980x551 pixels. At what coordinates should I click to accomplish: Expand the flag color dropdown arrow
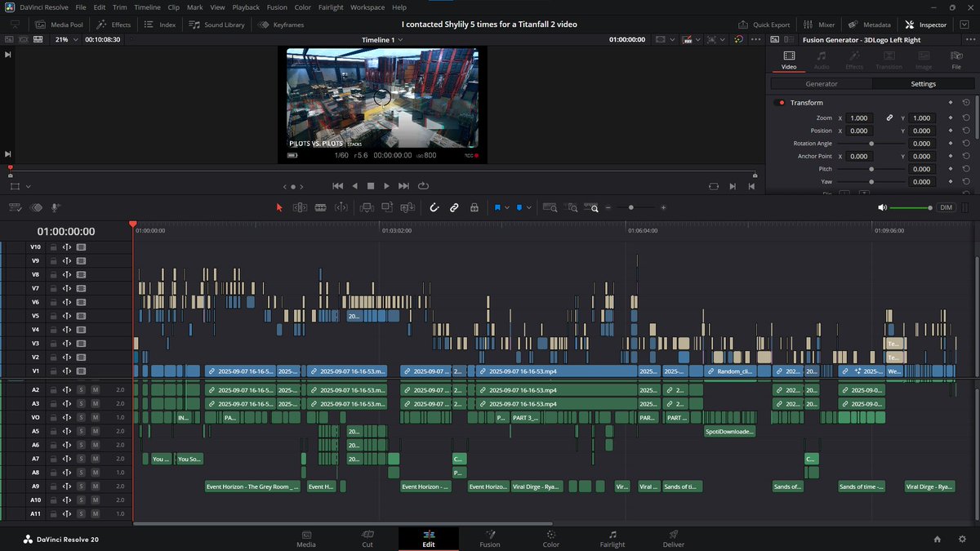tap(506, 207)
